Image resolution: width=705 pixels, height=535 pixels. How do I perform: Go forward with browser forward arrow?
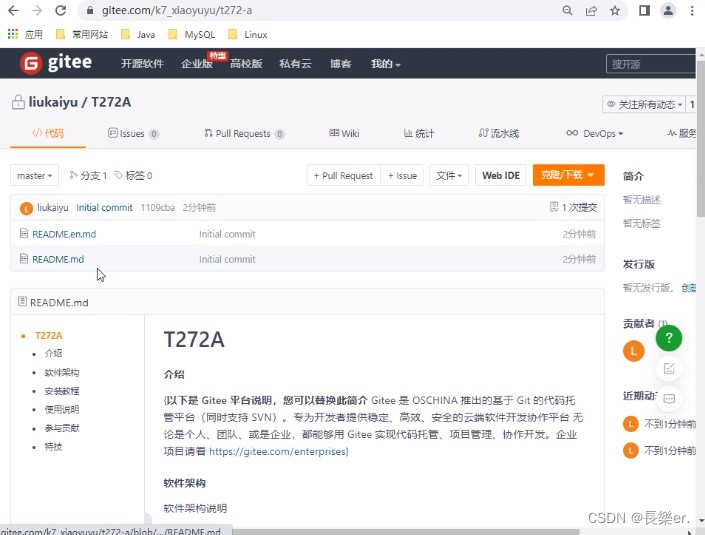(37, 10)
